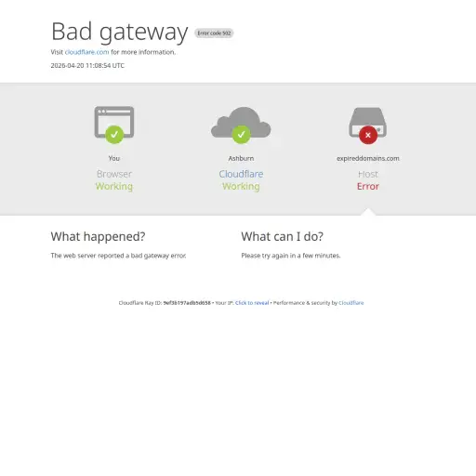Open the cloudflare.com link
The height and width of the screenshot is (476, 476).
coord(86,52)
